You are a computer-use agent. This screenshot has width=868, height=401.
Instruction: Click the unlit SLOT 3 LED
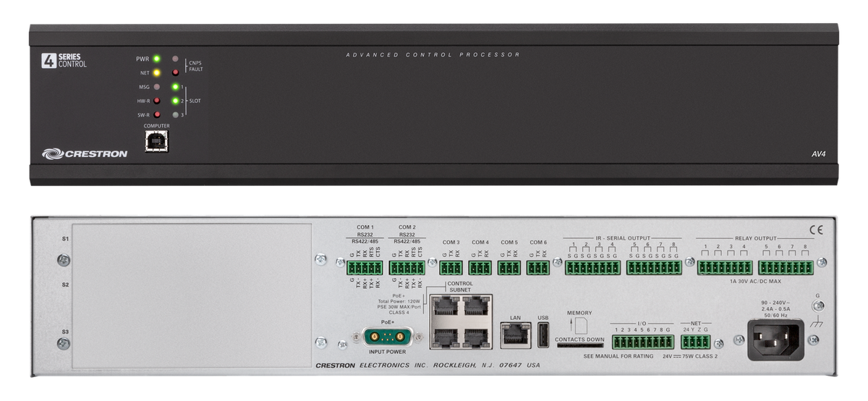[175, 114]
